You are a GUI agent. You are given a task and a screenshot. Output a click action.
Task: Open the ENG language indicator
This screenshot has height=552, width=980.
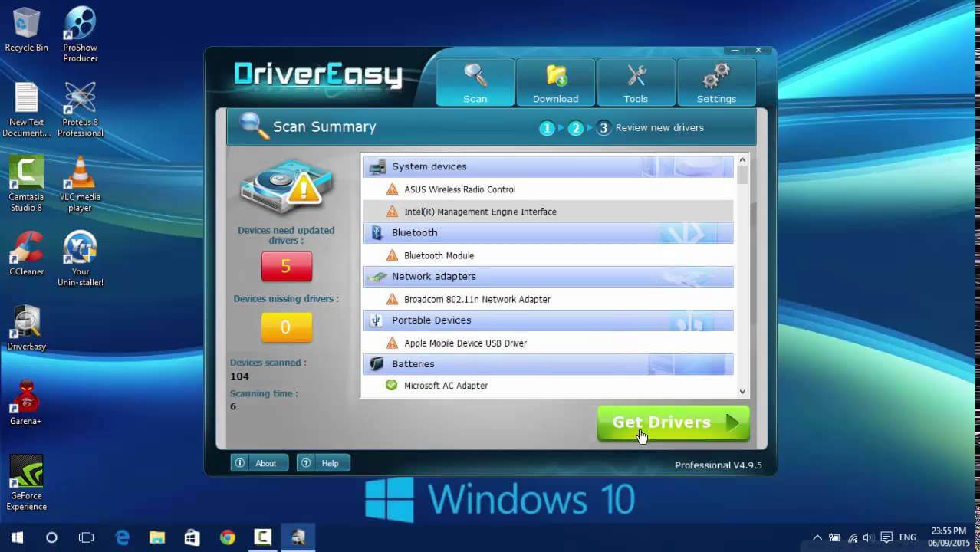908,537
